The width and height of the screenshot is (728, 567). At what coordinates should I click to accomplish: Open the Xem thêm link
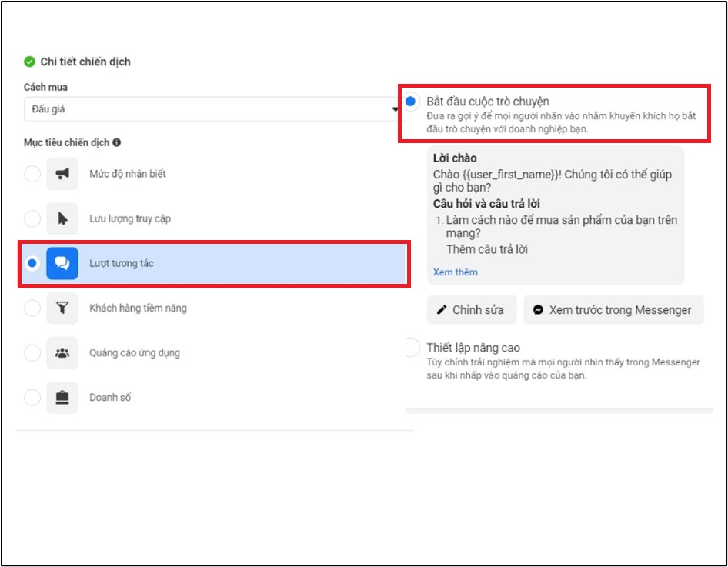tap(455, 272)
